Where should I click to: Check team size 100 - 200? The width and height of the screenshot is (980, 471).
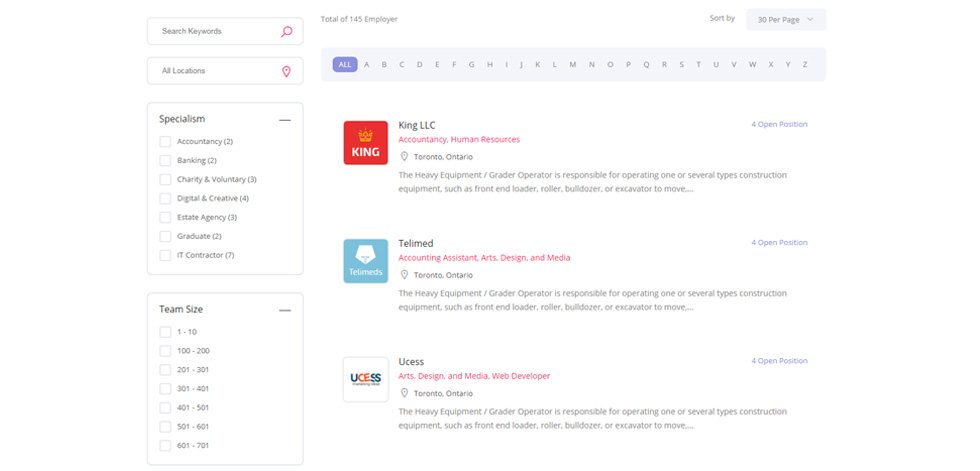coord(165,351)
